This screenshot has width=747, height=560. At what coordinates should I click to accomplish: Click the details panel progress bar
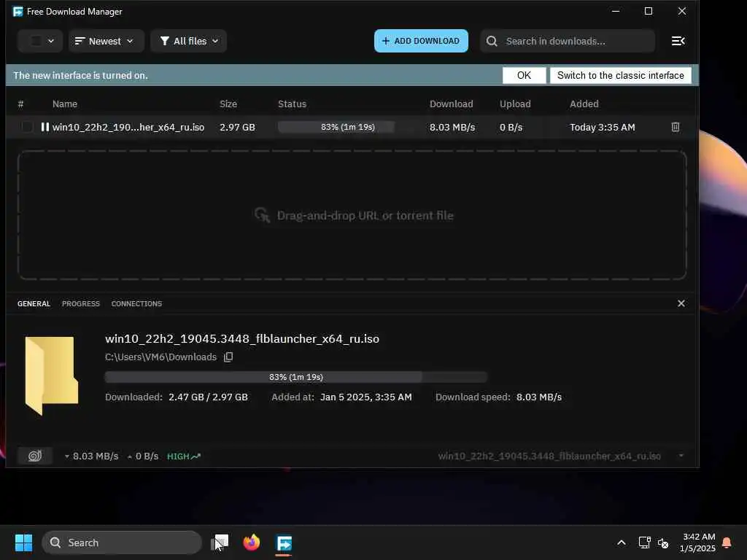point(296,377)
